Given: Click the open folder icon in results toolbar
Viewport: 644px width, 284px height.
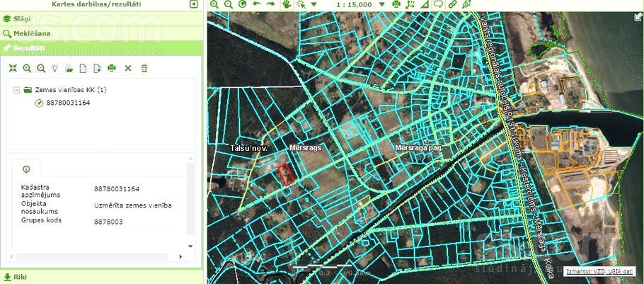Looking at the screenshot, I should click(x=69, y=68).
